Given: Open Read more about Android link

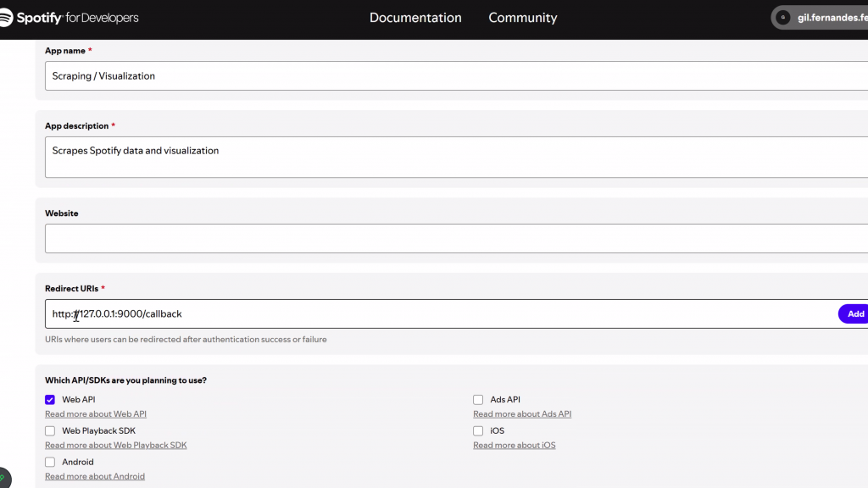Looking at the screenshot, I should [x=95, y=476].
